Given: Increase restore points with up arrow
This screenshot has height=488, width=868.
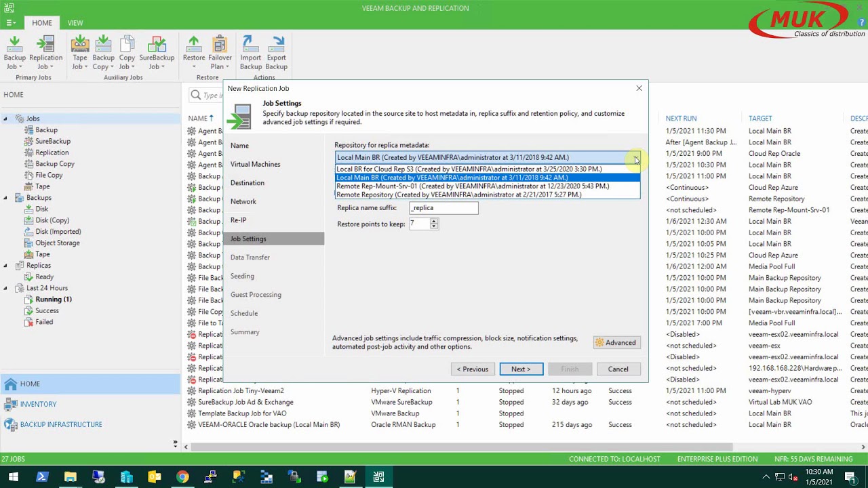Looking at the screenshot, I should point(434,221).
